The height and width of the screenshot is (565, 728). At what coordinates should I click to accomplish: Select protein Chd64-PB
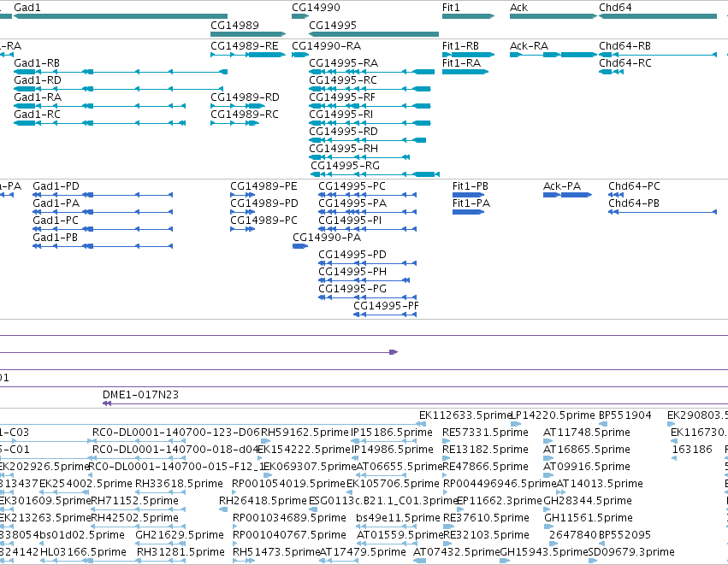pyautogui.click(x=634, y=203)
